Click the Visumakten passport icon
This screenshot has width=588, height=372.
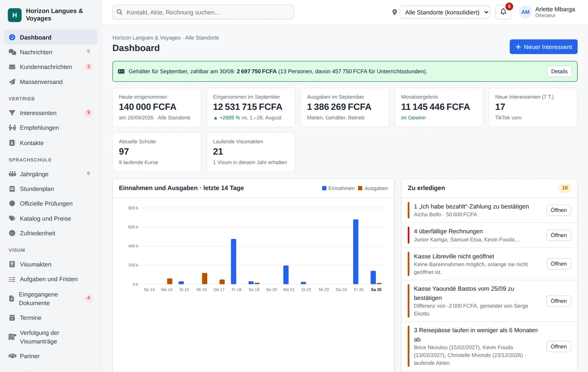12,264
